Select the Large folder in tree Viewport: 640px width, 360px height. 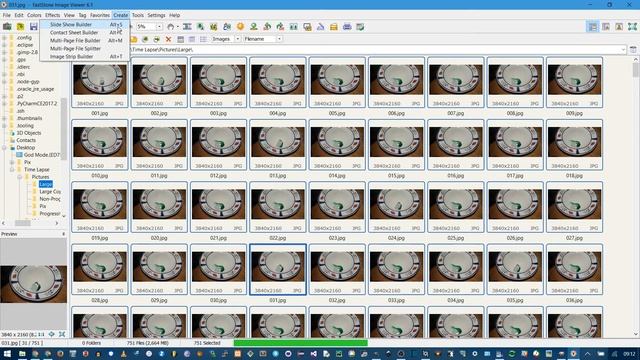pyautogui.click(x=46, y=184)
